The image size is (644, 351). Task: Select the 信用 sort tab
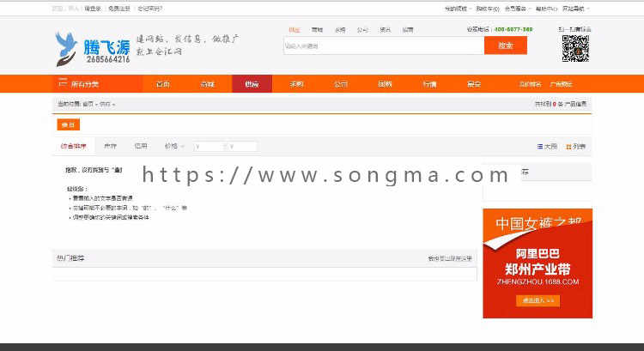coord(141,146)
